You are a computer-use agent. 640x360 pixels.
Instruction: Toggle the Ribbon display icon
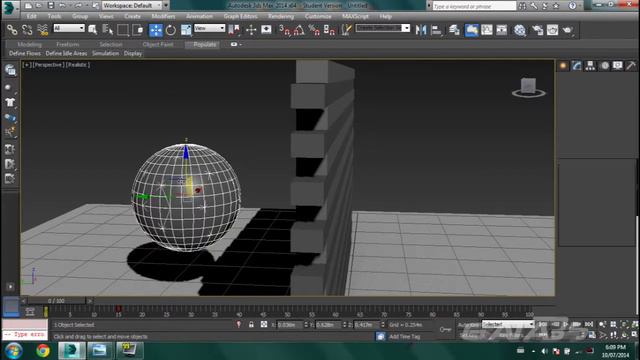pos(471,30)
